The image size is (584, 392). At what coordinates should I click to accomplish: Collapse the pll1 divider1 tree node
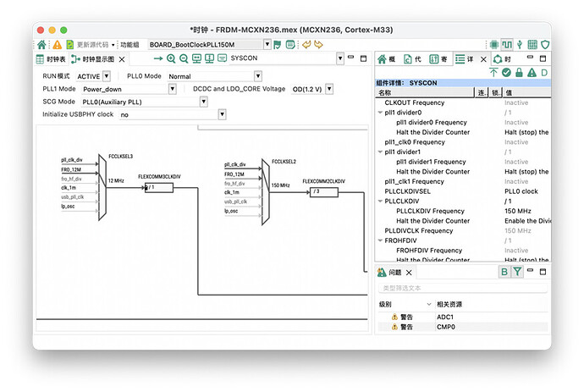[x=380, y=152]
